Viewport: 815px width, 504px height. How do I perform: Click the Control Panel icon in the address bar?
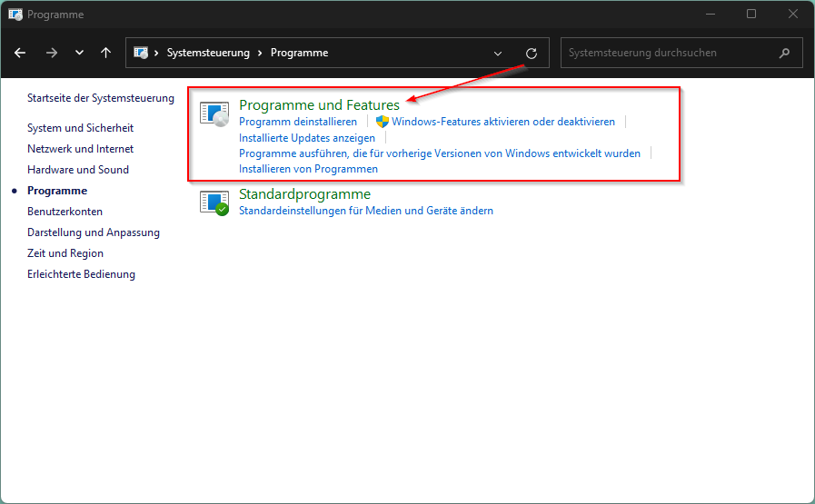141,53
